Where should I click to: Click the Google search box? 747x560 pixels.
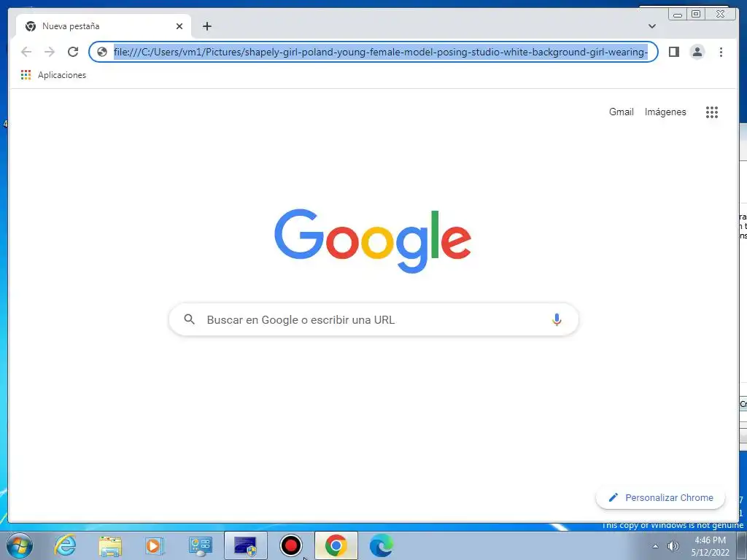click(x=374, y=319)
